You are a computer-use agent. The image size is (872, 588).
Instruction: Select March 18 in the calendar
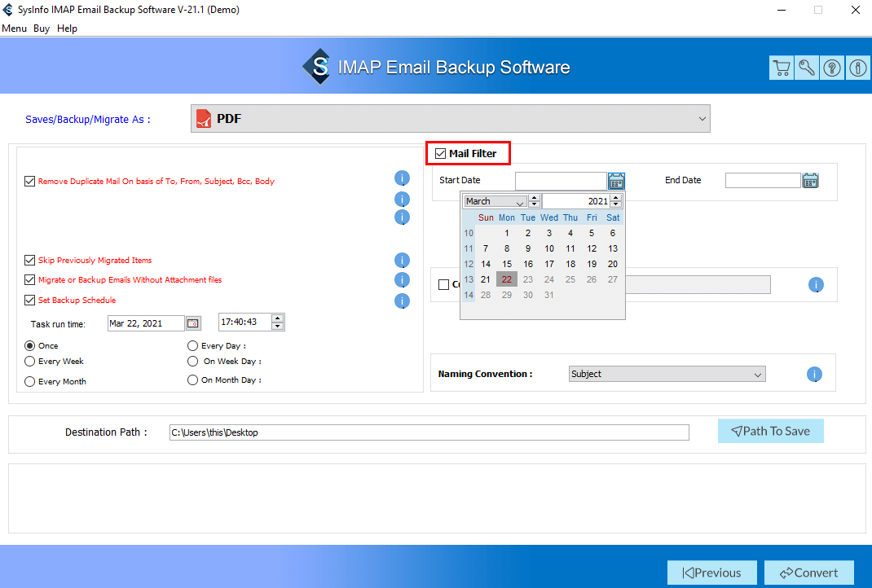point(570,264)
